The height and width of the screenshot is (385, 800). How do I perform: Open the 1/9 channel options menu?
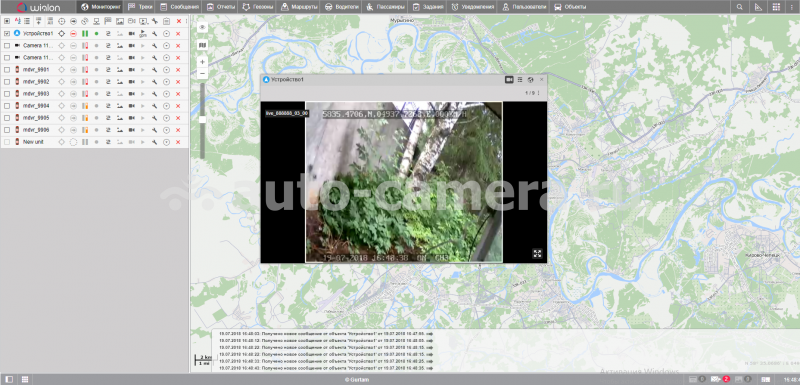tap(539, 93)
